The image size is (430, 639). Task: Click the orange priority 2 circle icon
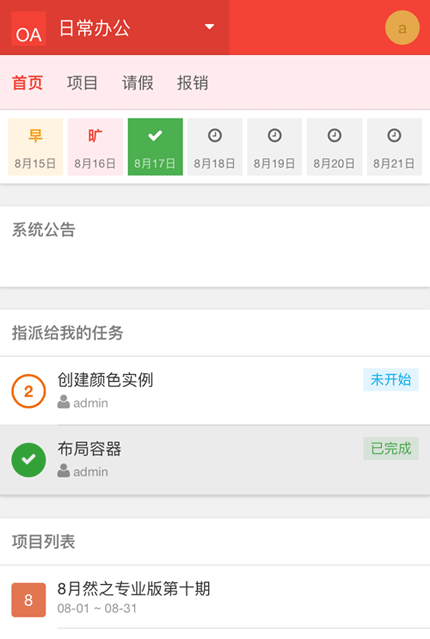(x=29, y=391)
